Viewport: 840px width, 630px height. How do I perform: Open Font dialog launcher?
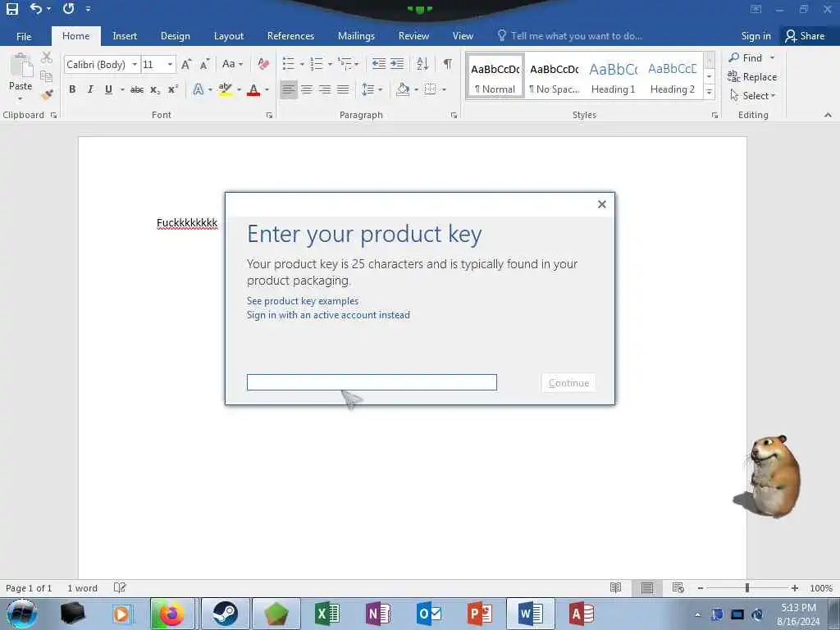click(x=269, y=115)
